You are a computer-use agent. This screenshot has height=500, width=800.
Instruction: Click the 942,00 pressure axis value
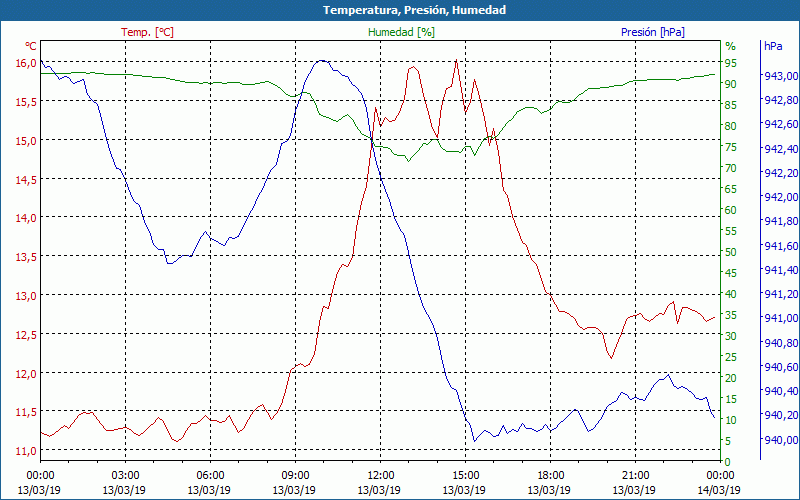coord(781,197)
